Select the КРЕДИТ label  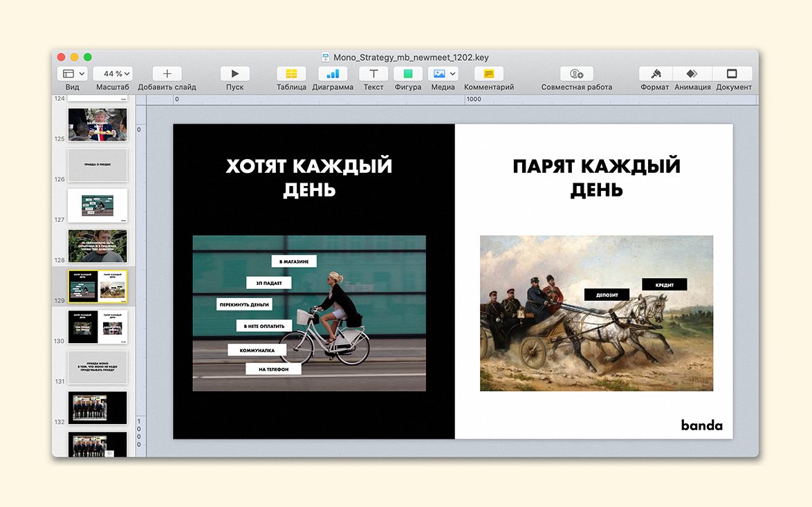tap(665, 285)
